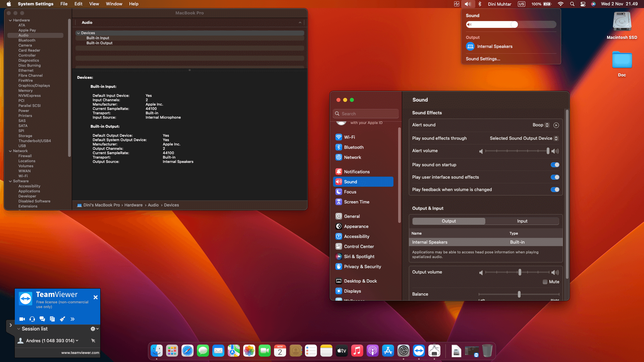This screenshot has width=644, height=362.
Task: Open Music app from the Dock
Action: tap(357, 351)
